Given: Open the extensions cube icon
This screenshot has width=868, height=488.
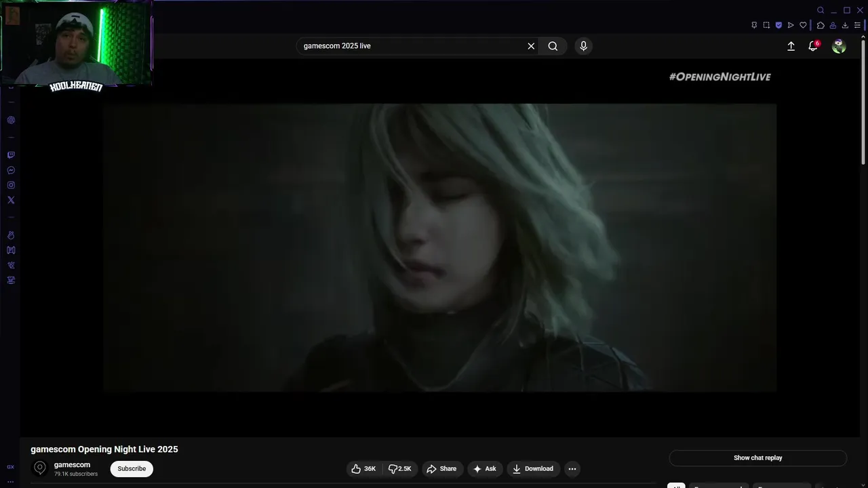Looking at the screenshot, I should 821,25.
